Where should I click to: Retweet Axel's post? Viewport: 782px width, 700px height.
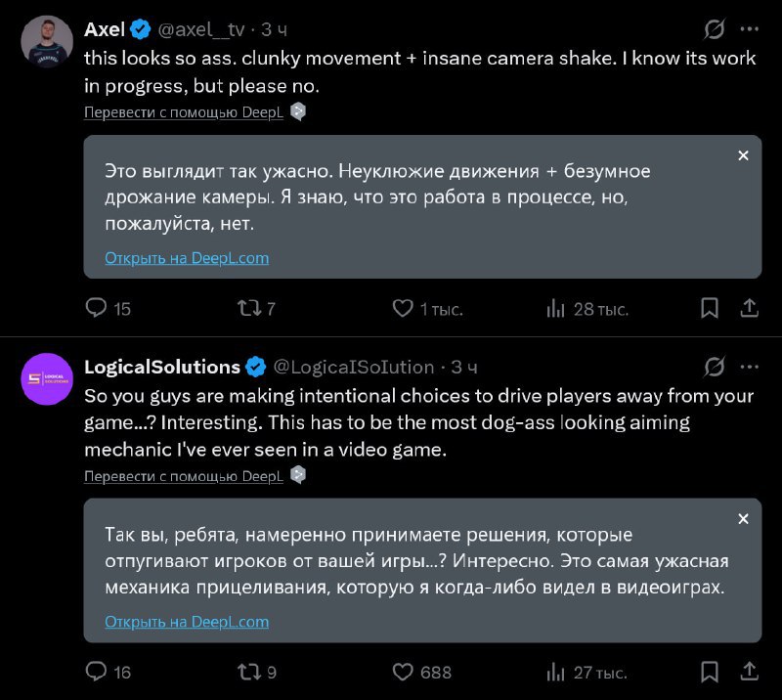tap(250, 309)
